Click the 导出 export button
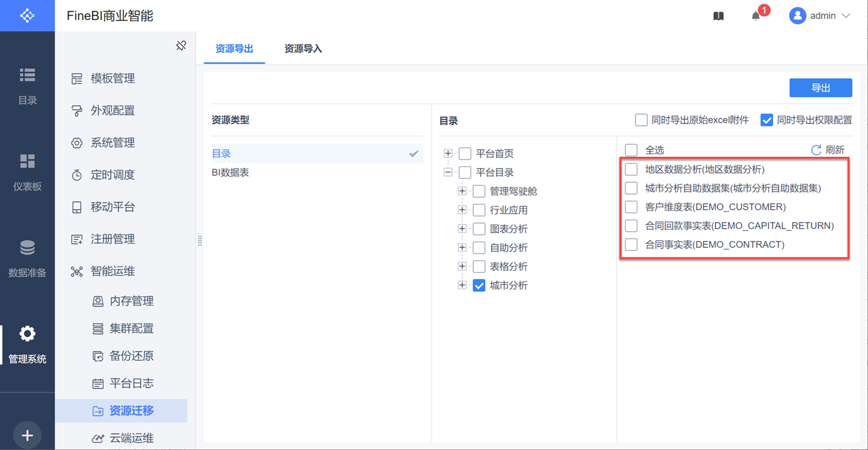Image resolution: width=868 pixels, height=450 pixels. [820, 88]
